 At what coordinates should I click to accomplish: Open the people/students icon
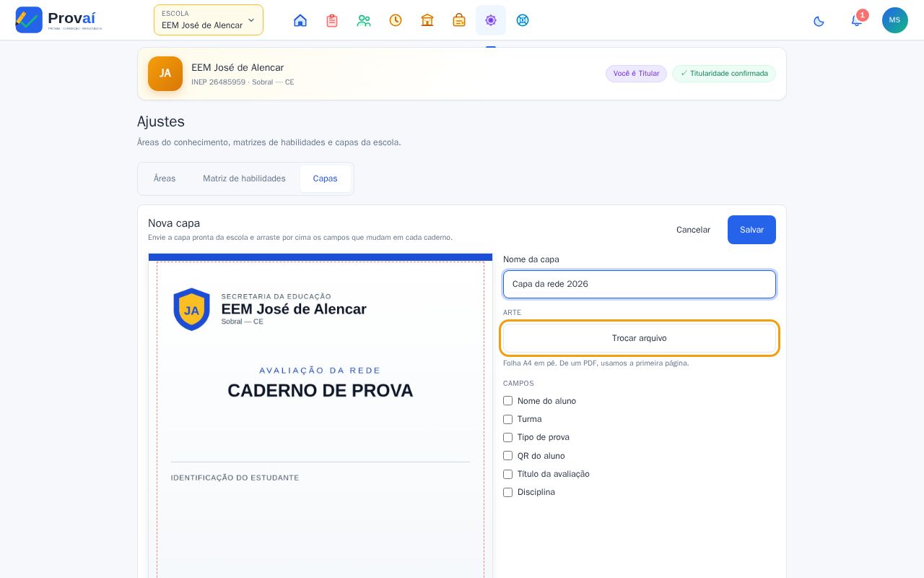[364, 20]
